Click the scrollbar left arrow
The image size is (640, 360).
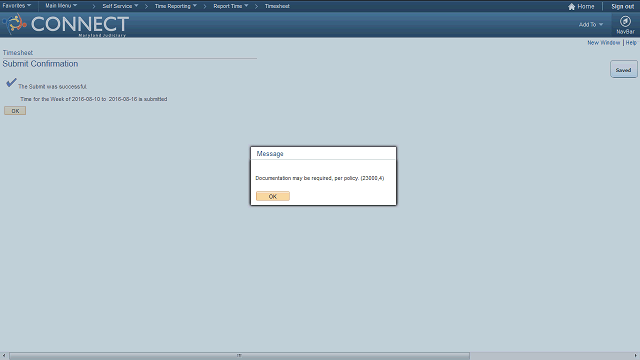(4, 356)
